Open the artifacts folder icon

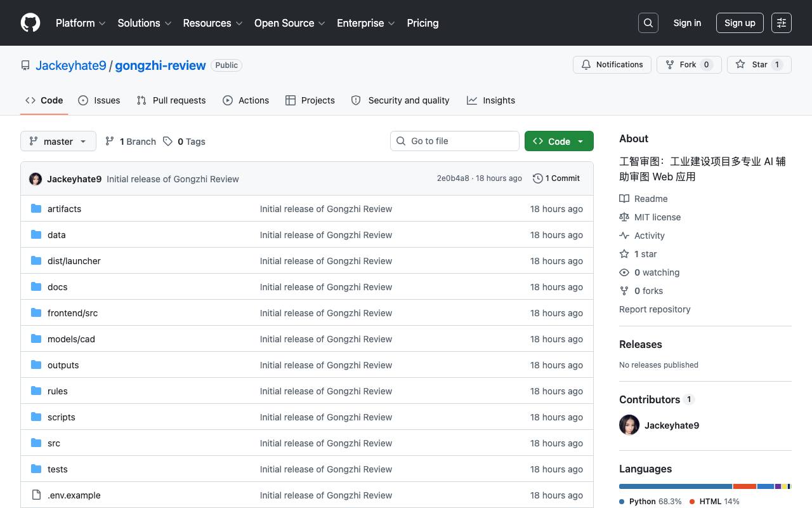(36, 209)
